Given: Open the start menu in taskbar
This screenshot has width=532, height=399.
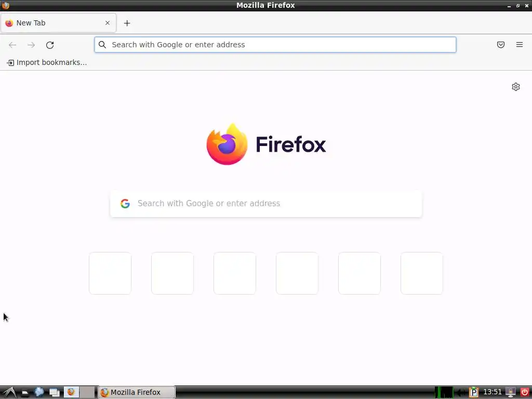Looking at the screenshot, I should click(x=9, y=392).
